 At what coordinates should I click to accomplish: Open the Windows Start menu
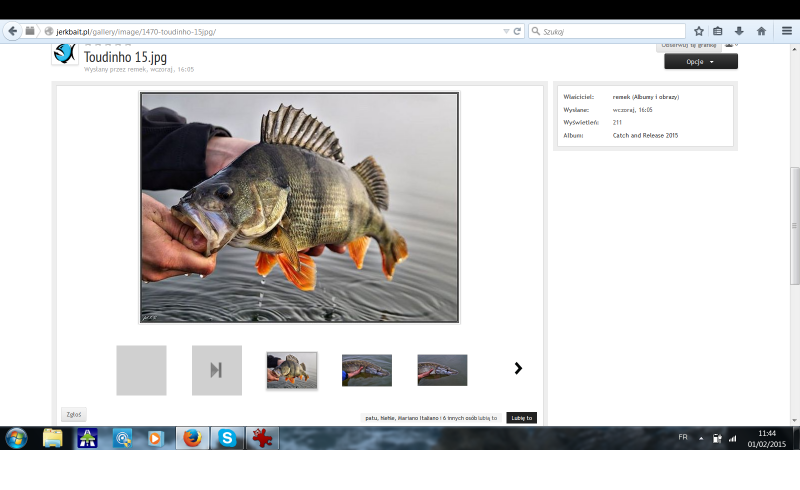click(17, 438)
